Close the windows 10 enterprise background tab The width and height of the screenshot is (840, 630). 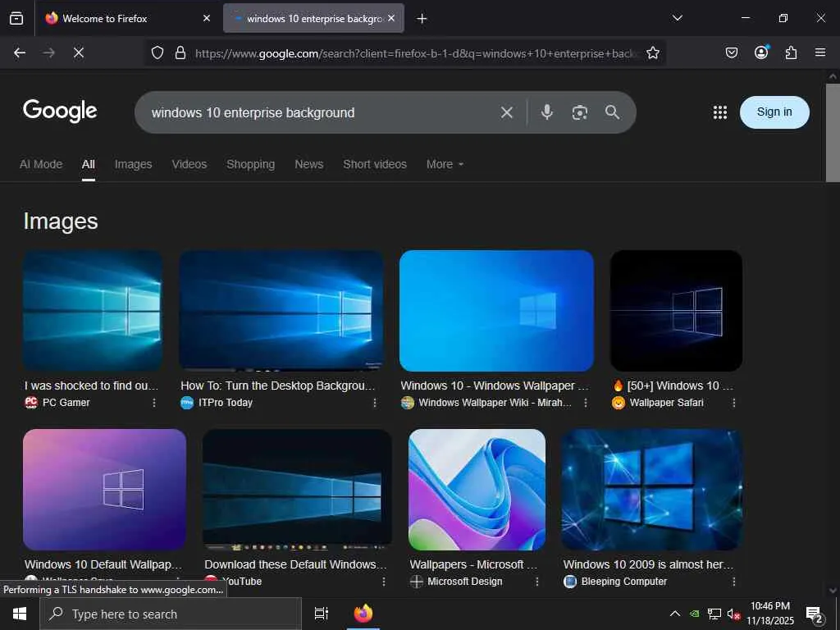click(x=391, y=18)
